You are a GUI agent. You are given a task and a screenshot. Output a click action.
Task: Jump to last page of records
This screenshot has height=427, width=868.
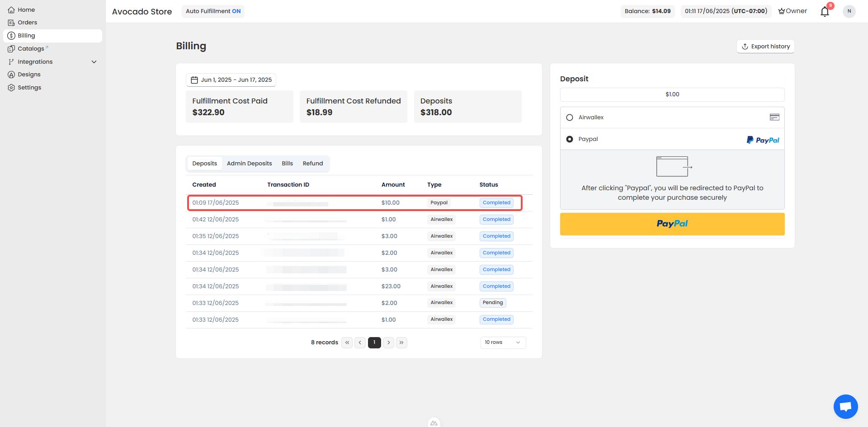[401, 343]
